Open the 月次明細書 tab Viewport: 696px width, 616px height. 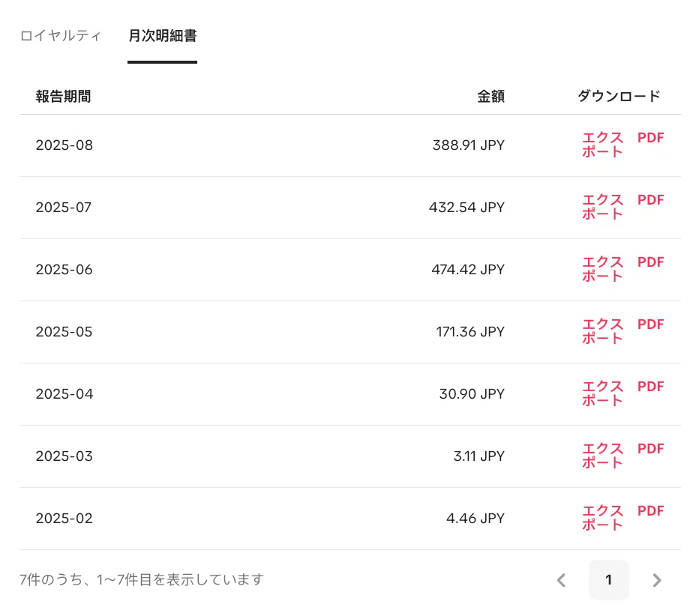(163, 35)
